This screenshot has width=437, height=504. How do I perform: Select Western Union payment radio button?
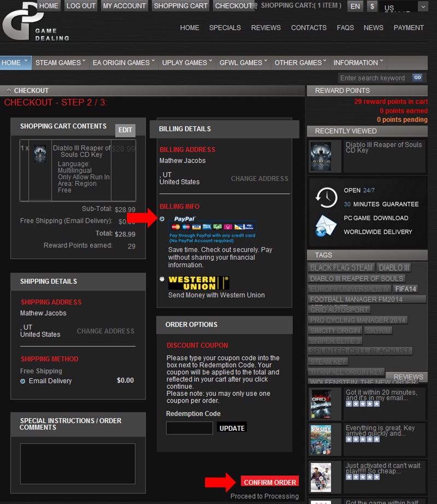point(162,279)
